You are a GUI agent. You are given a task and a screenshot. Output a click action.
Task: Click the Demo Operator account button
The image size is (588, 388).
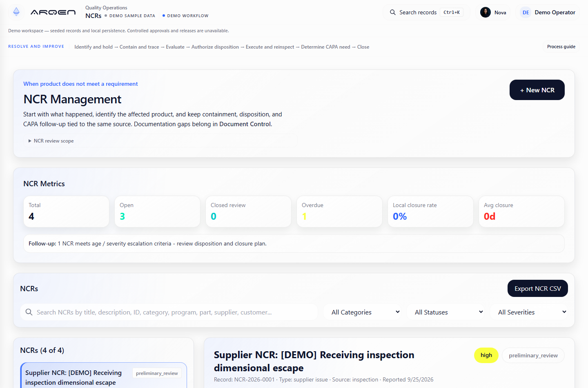(548, 12)
